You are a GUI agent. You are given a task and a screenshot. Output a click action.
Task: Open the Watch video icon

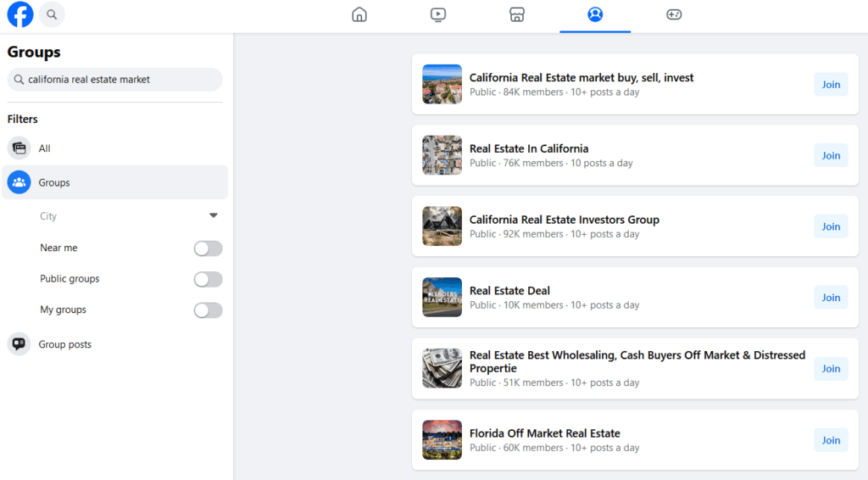437,14
